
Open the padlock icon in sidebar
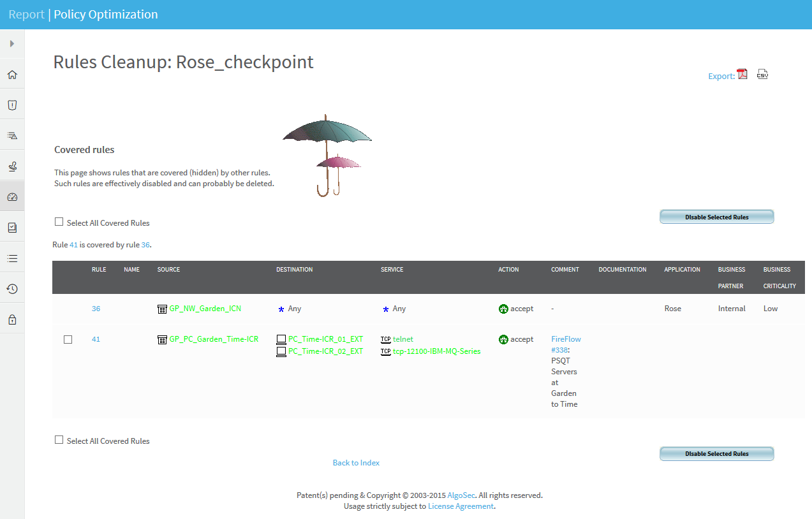12,319
